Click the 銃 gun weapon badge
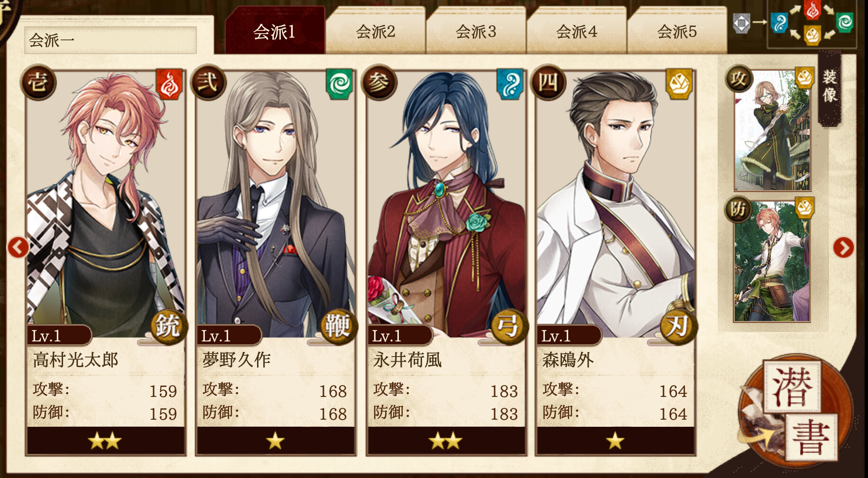Image resolution: width=868 pixels, height=478 pixels. click(168, 326)
